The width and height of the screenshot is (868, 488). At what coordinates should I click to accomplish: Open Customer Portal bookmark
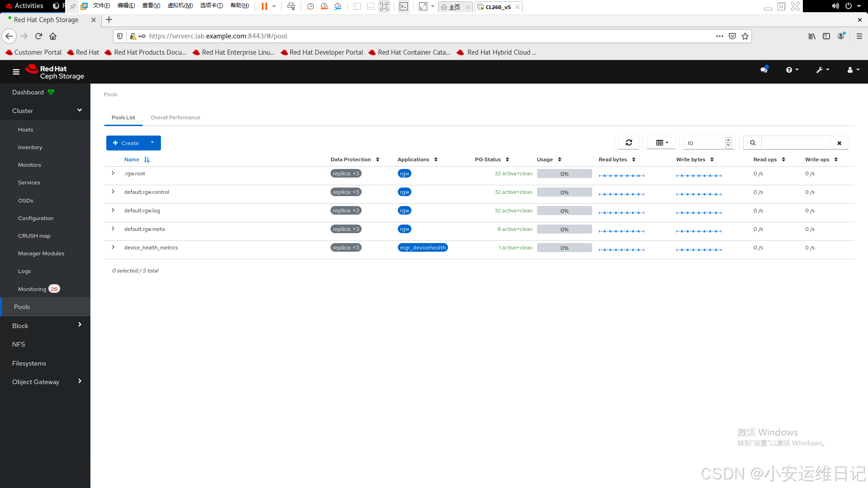pos(33,52)
